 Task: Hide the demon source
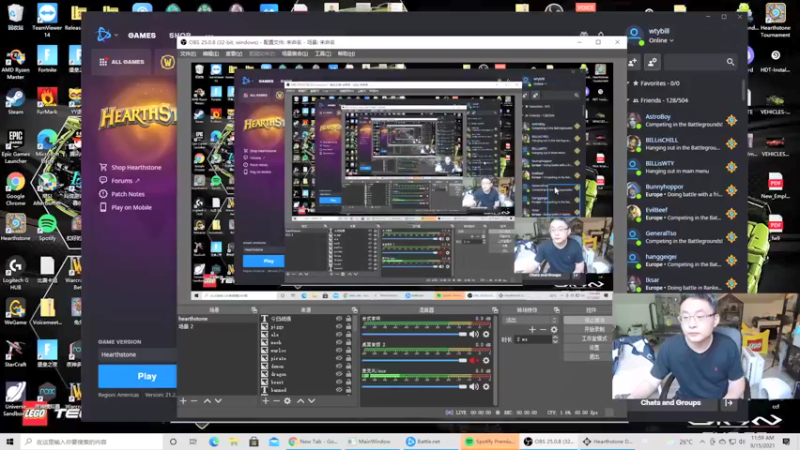coord(339,366)
